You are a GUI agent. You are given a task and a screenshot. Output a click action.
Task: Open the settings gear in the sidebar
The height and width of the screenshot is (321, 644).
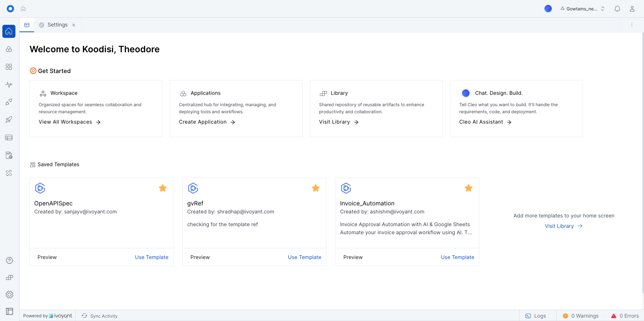coord(9,295)
